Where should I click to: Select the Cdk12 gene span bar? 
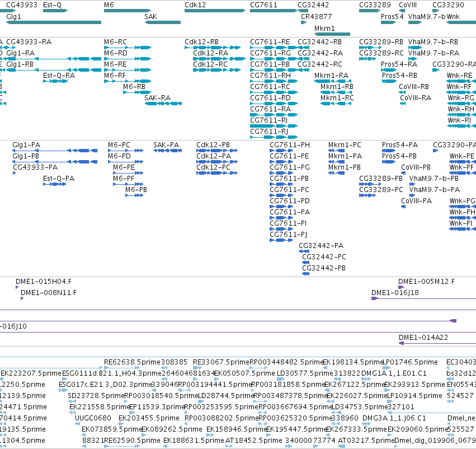pos(215,11)
